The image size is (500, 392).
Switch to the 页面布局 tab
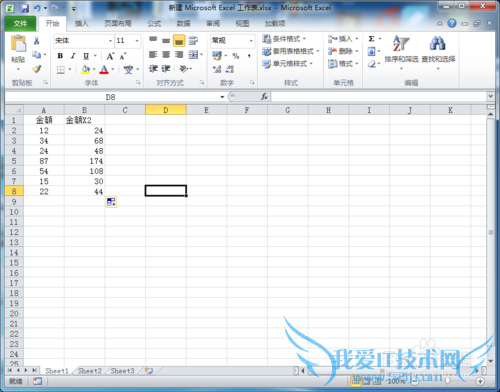[x=118, y=24]
